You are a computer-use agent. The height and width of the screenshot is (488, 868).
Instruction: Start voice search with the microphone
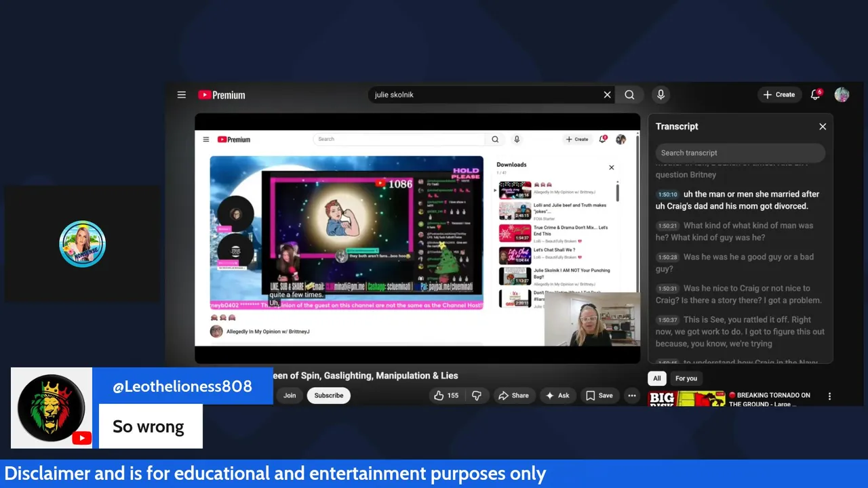pyautogui.click(x=660, y=95)
